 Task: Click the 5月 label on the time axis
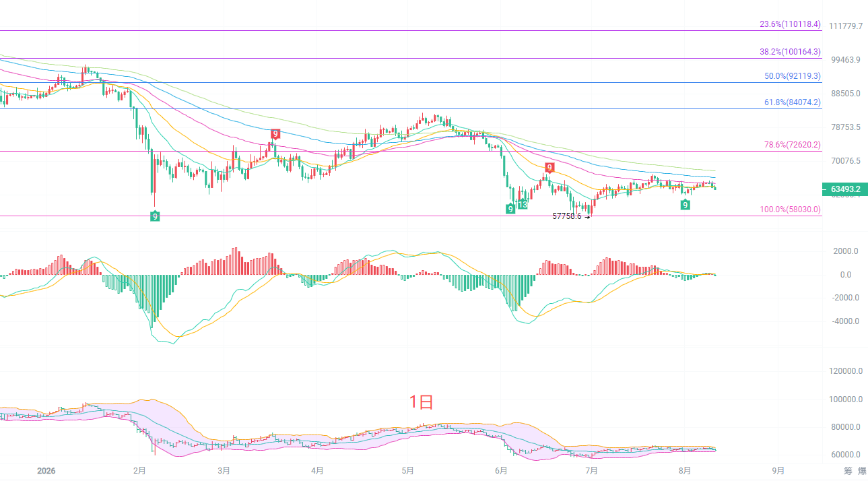[407, 470]
